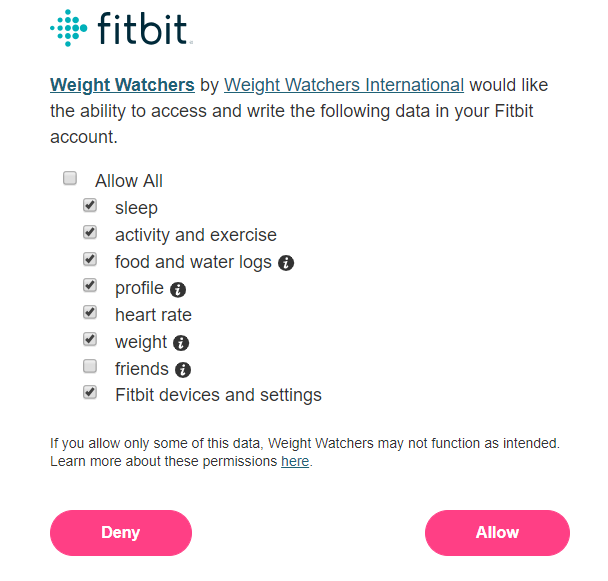Disable the profile permission checkbox

tap(90, 286)
